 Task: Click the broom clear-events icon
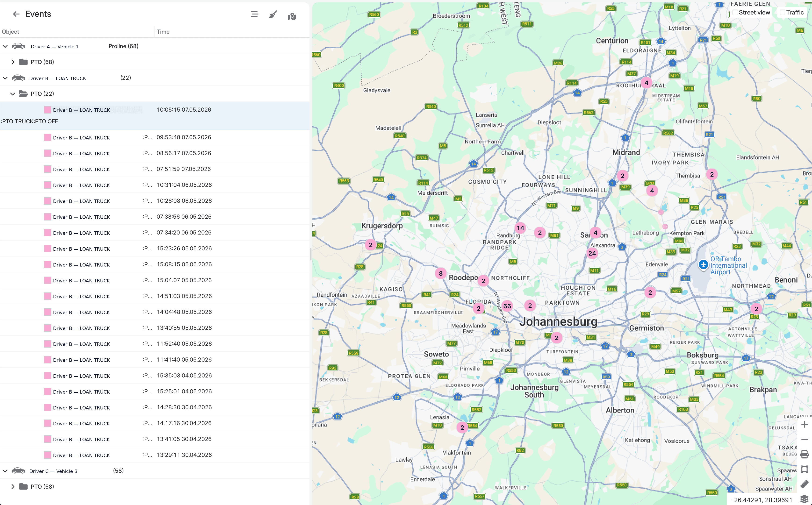273,14
